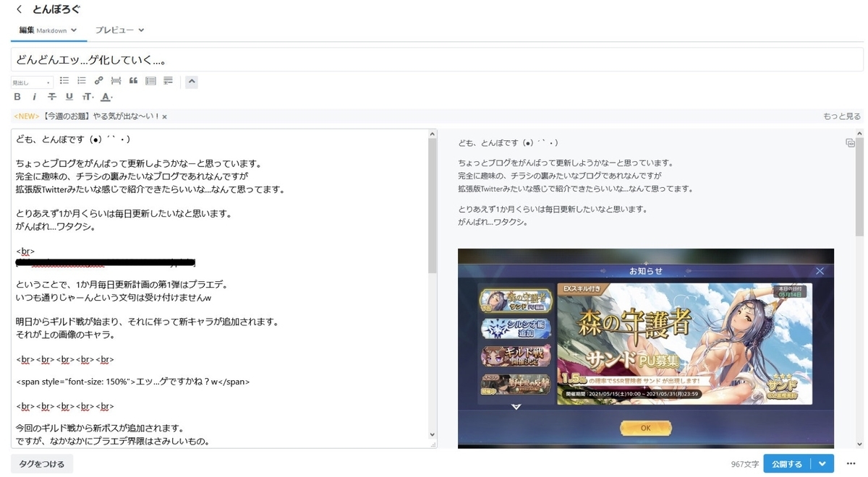Click the editor pane scrollbar
The image size is (868, 477).
tap(433, 206)
